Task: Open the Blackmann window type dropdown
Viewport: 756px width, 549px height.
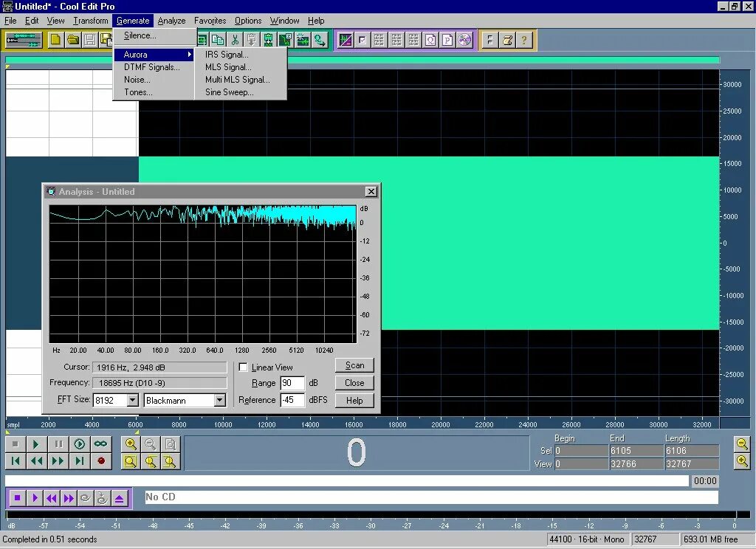Action: tap(220, 400)
